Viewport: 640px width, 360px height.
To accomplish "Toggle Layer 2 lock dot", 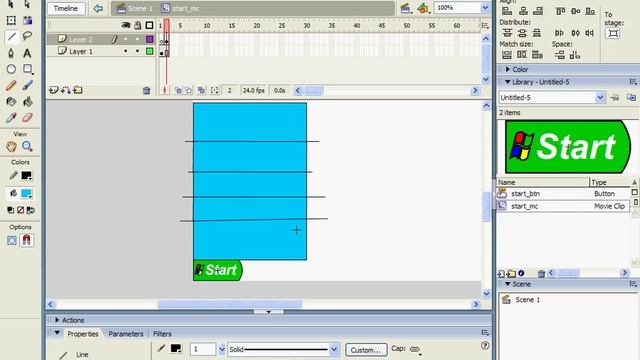I will [138, 39].
